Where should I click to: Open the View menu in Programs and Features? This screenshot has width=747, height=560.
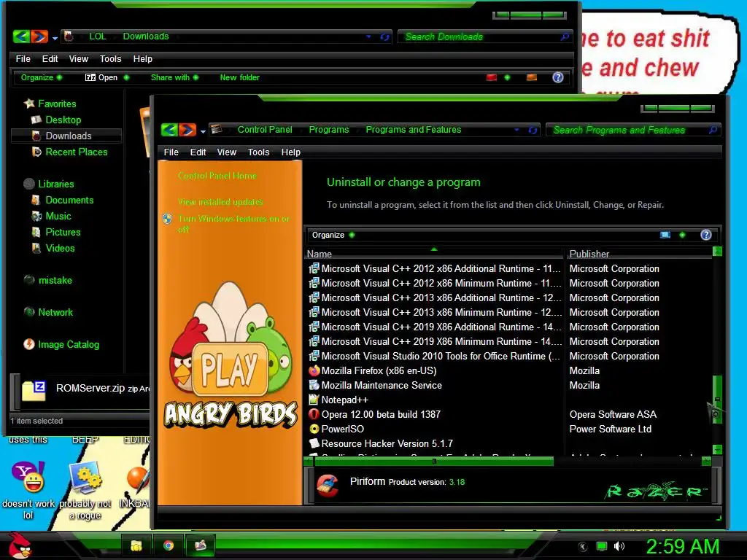tap(227, 152)
